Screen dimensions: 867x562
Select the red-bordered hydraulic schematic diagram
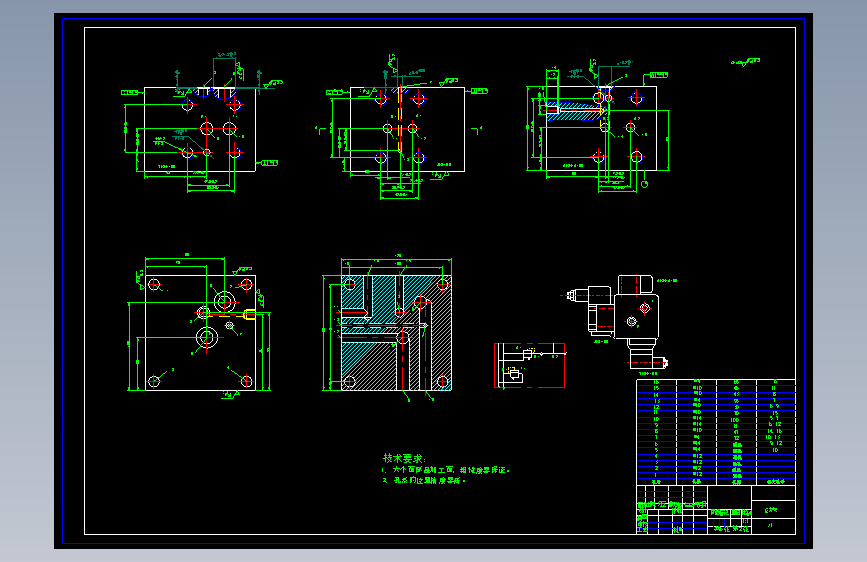(x=530, y=365)
